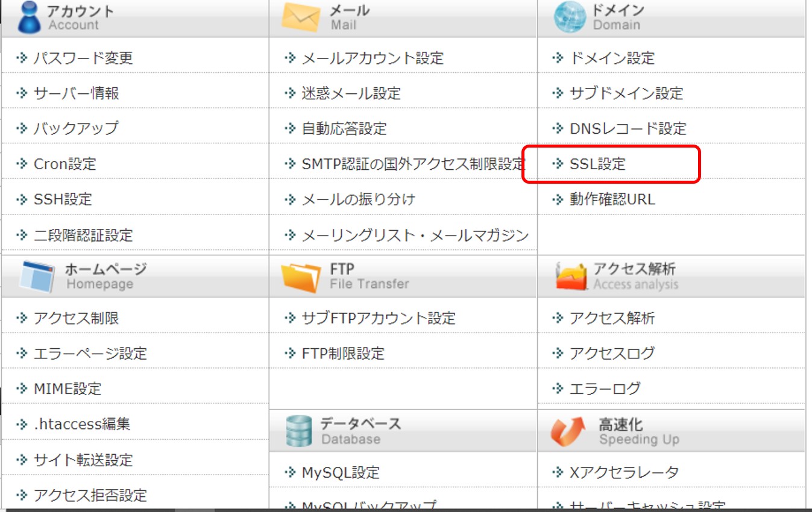Screen dimensions: 812x512
Task: Click the Mail envelope icon
Action: [301, 17]
